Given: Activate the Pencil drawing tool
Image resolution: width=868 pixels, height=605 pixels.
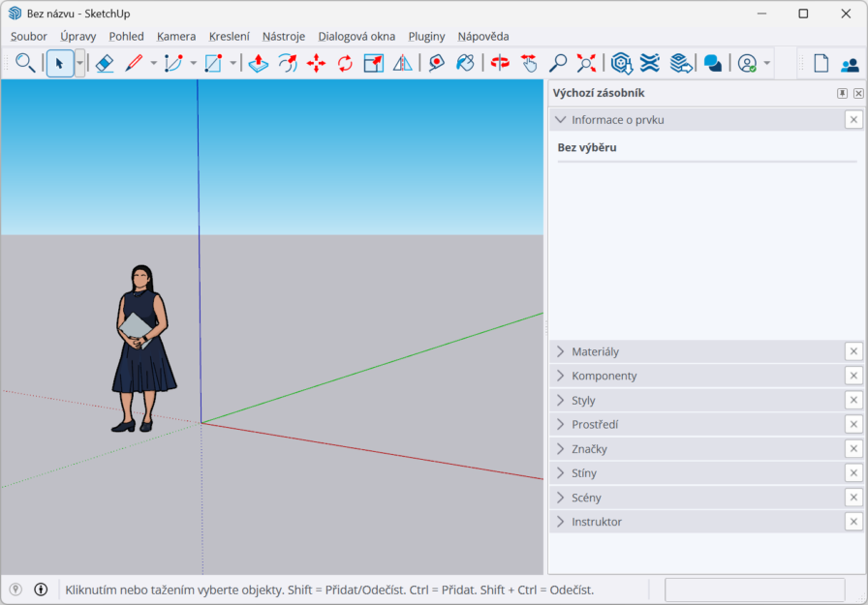Looking at the screenshot, I should pyautogui.click(x=136, y=63).
